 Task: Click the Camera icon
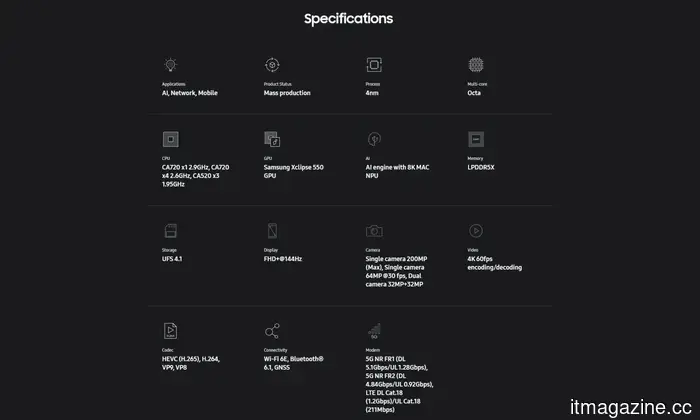[x=374, y=231]
